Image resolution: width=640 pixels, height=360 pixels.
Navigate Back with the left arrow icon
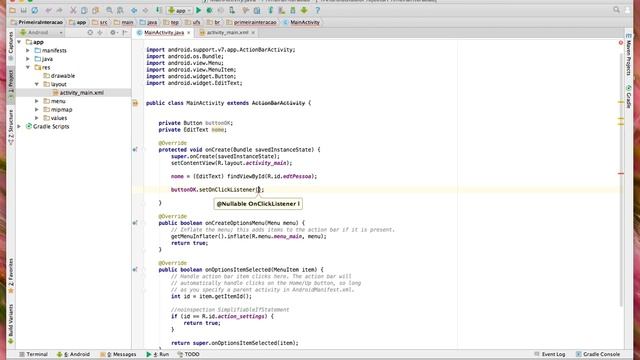(x=134, y=10)
